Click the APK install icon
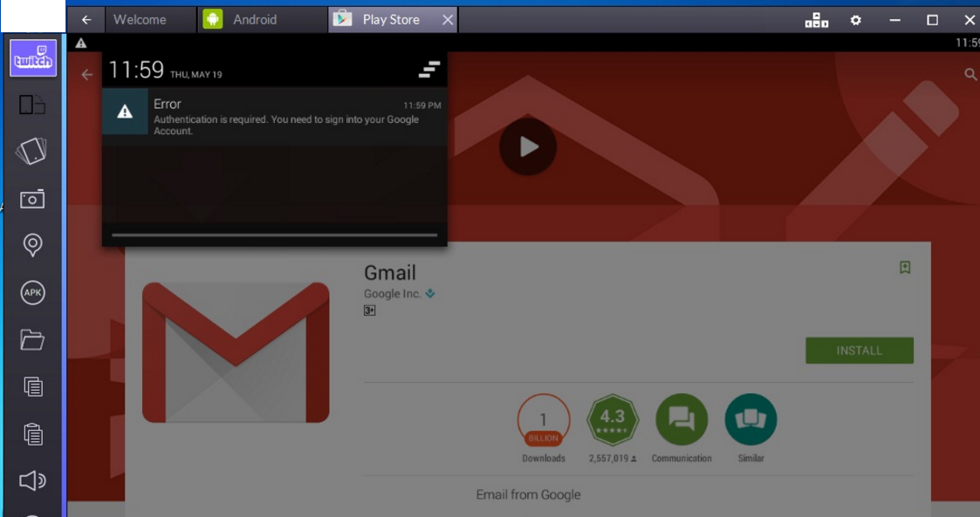The image size is (980, 517). point(32,293)
